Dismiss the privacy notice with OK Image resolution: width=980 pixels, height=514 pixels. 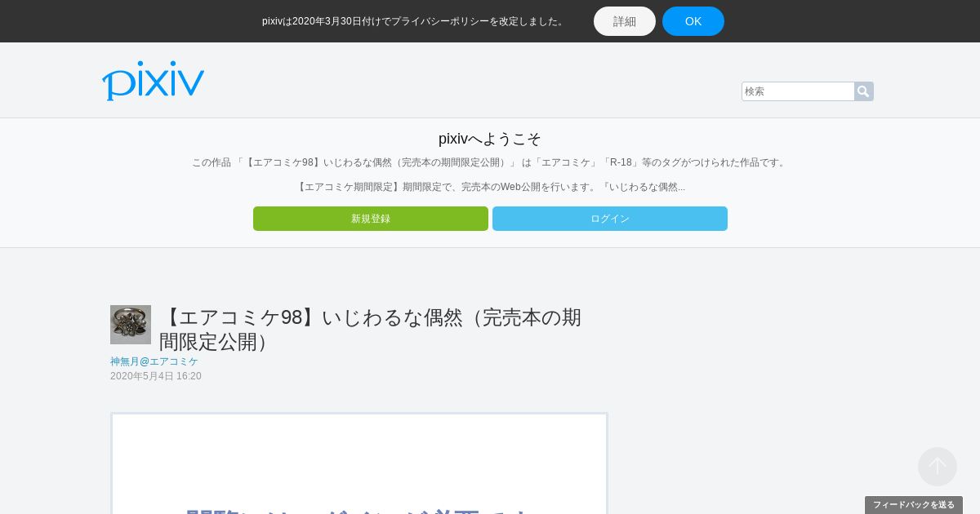(693, 21)
